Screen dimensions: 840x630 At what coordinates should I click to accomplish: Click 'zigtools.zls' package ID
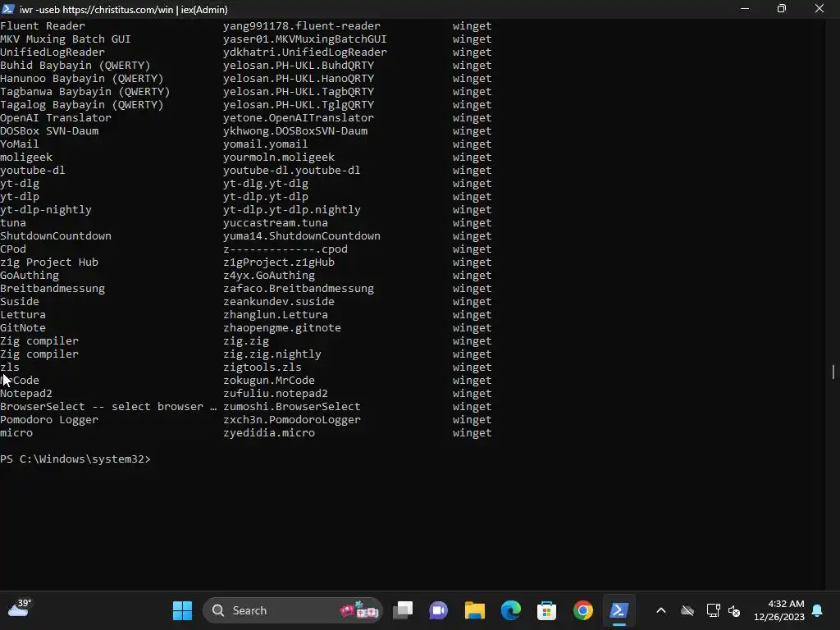click(262, 367)
